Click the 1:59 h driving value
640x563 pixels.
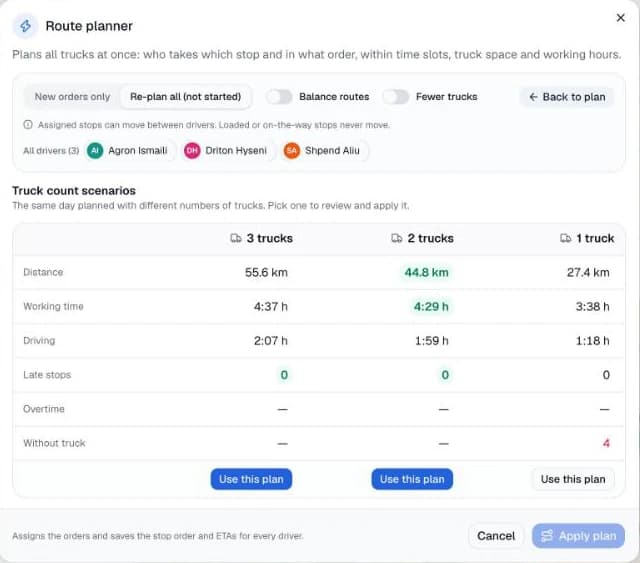click(431, 340)
